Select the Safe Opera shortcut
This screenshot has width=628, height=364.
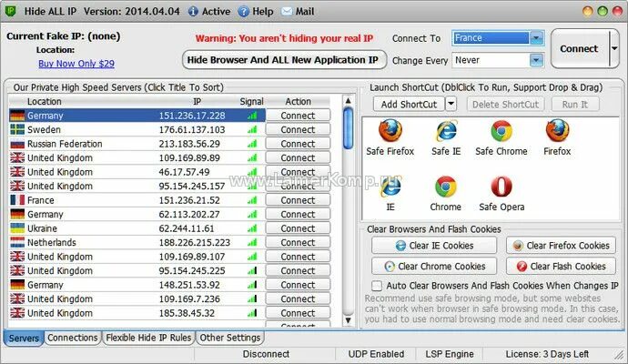click(501, 193)
